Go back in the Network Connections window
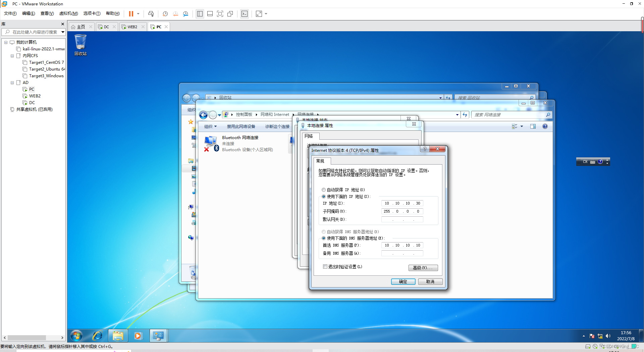This screenshot has width=644, height=352. point(203,115)
